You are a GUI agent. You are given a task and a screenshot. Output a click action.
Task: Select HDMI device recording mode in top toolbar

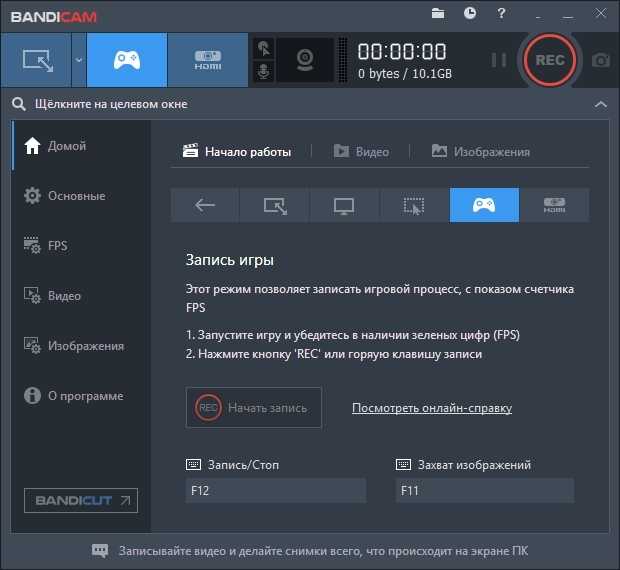tap(208, 60)
